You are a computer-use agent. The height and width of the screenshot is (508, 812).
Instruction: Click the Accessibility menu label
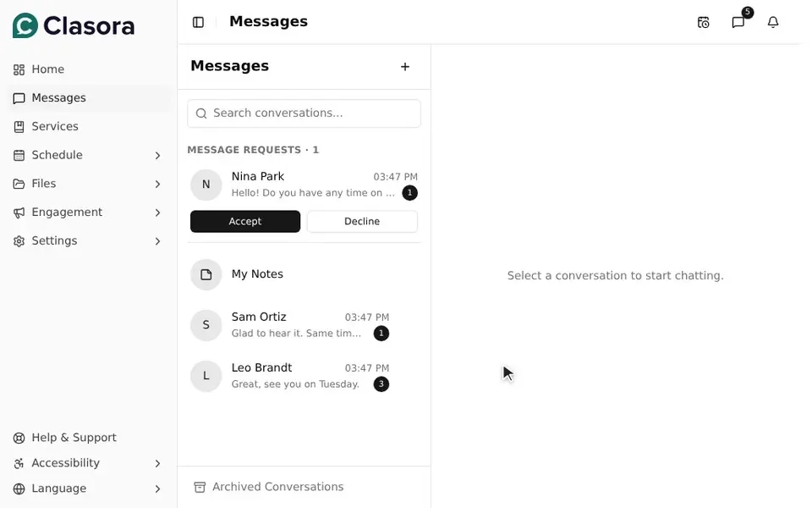click(66, 463)
